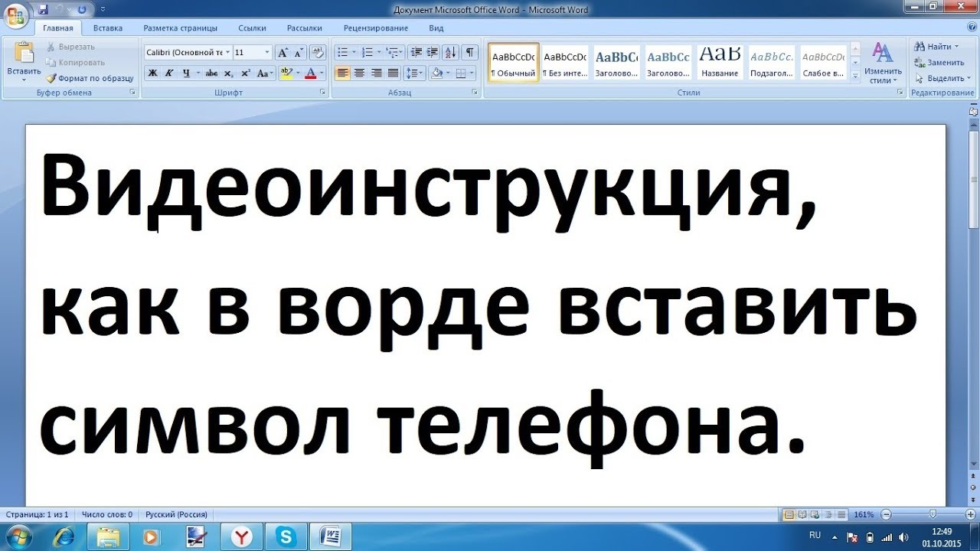
Task: Clear formatting with the eraser icon
Action: point(318,53)
